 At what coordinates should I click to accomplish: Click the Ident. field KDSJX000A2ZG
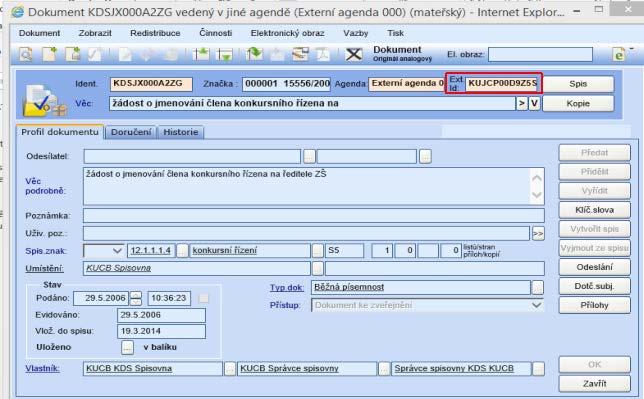click(151, 84)
